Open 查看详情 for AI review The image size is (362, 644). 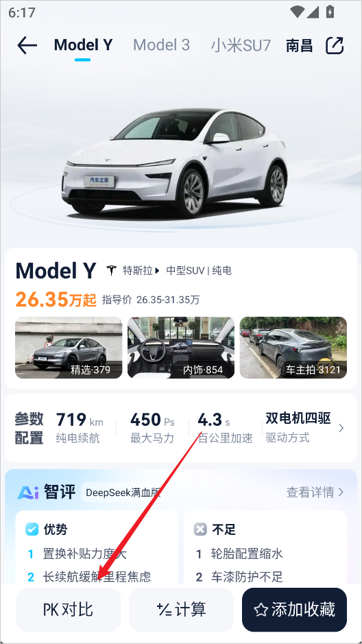tap(315, 492)
